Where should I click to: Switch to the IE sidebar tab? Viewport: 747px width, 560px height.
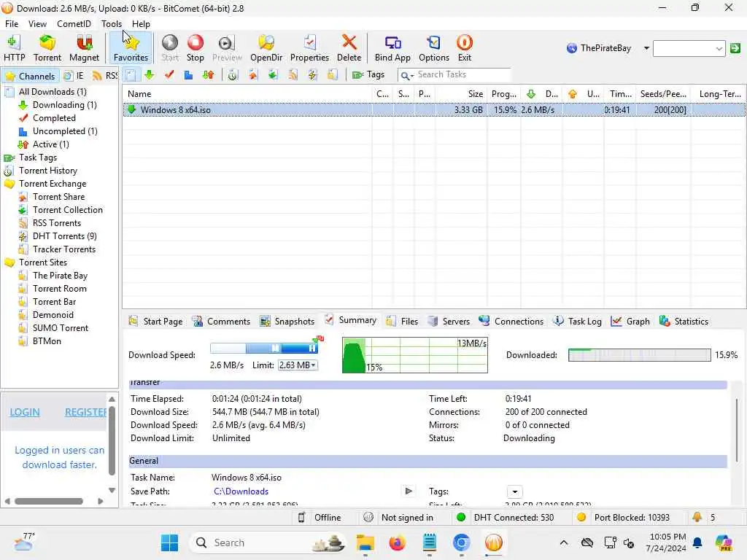pyautogui.click(x=74, y=76)
